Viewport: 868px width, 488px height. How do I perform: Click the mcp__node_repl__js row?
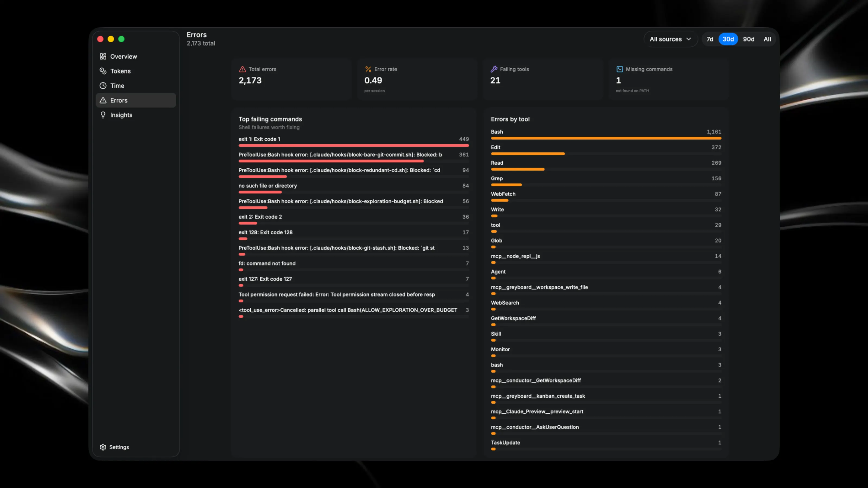coord(606,259)
